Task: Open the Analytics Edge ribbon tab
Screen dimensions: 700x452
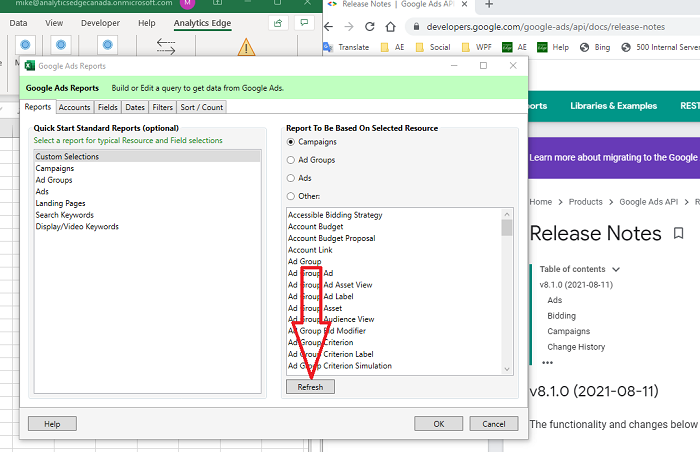Action: [202, 23]
